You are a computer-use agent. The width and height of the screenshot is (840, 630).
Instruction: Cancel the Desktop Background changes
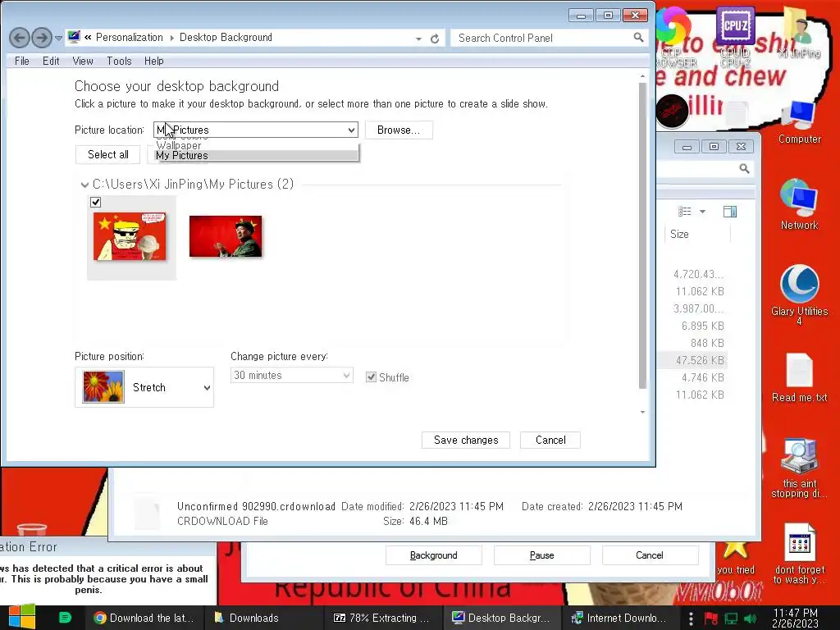(x=550, y=441)
